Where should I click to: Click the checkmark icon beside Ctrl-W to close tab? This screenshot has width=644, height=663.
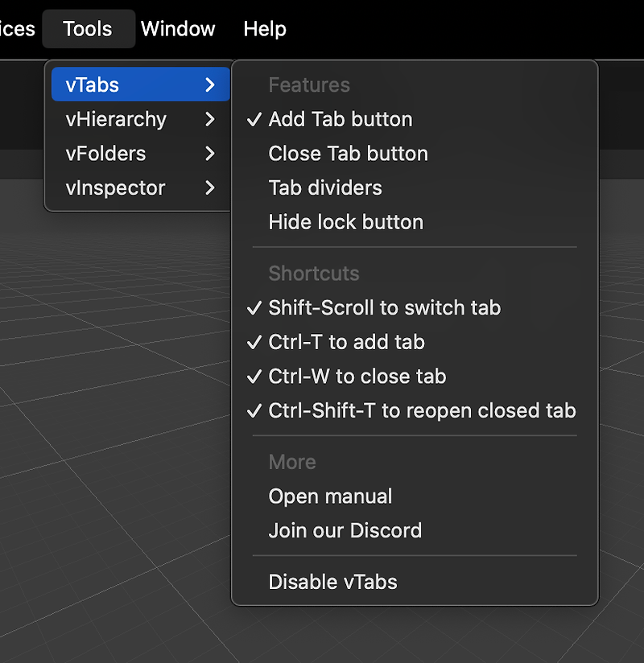pos(254,377)
